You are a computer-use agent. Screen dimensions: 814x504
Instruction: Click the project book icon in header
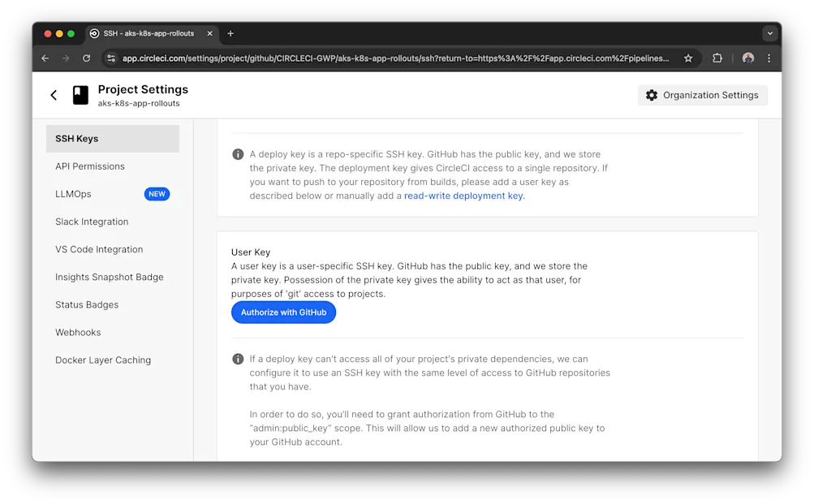80,95
